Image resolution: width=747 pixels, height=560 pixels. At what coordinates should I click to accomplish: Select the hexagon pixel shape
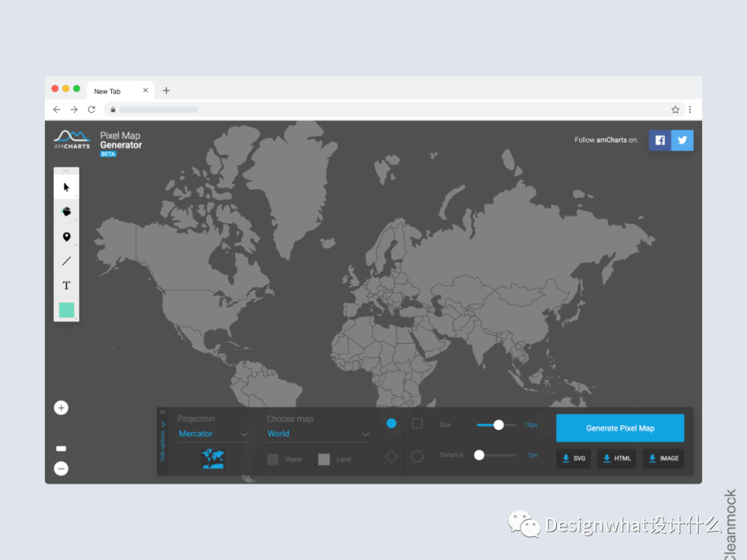(x=417, y=457)
